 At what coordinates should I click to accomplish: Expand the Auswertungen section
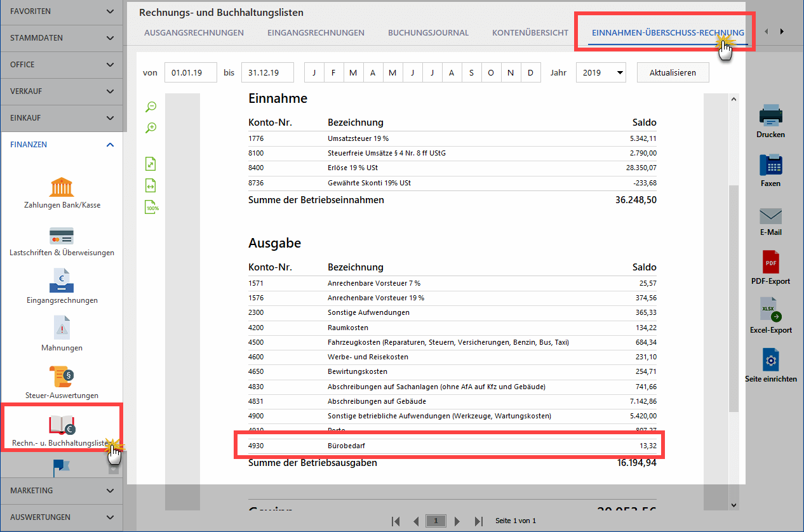(x=62, y=517)
